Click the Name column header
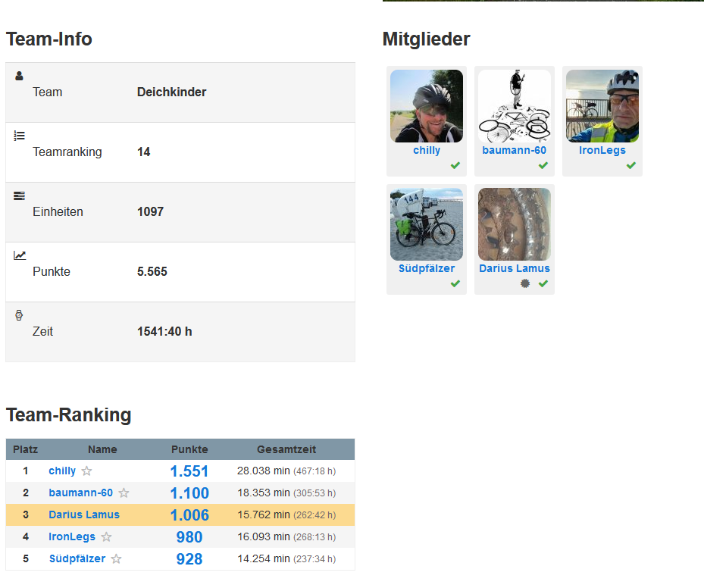The width and height of the screenshot is (704, 588). (x=102, y=449)
